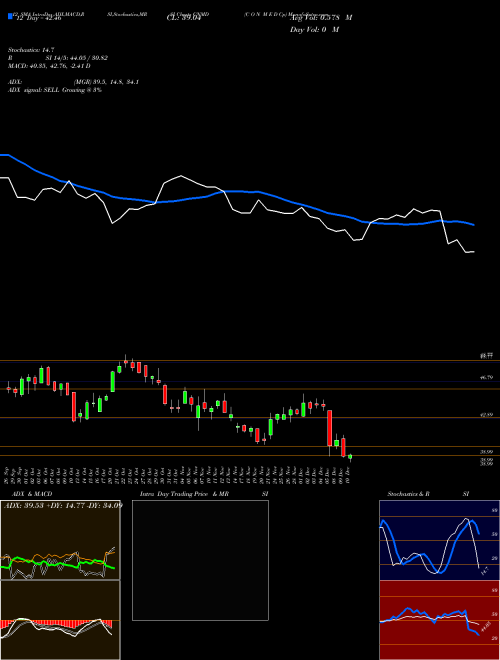The height and width of the screenshot is (660, 500).
Task: Click the 'ADX & MACD' panel title
Action: point(32,494)
